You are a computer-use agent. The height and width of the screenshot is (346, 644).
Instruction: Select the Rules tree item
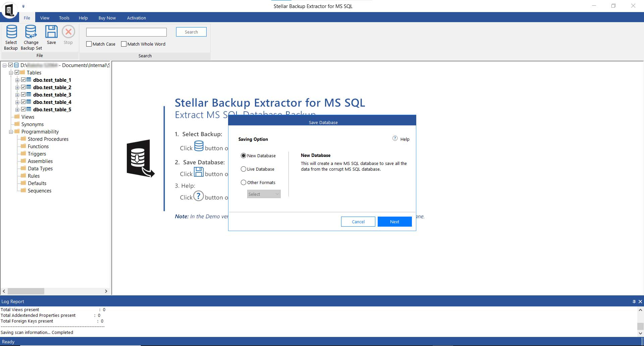(34, 176)
